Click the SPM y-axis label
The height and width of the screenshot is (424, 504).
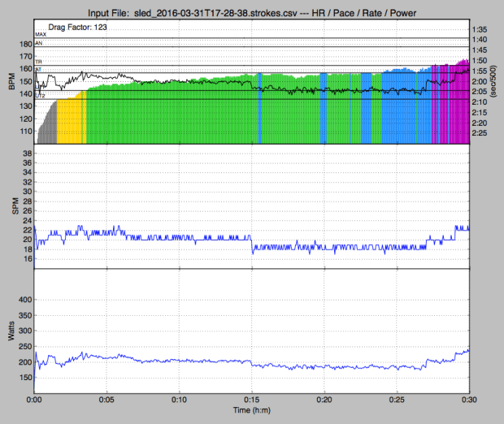point(11,207)
